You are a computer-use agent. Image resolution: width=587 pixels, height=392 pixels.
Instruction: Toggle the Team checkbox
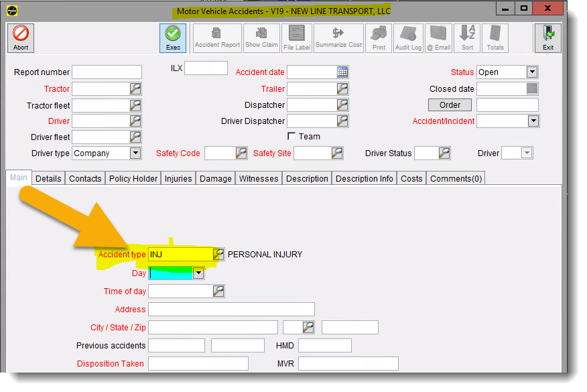[291, 136]
